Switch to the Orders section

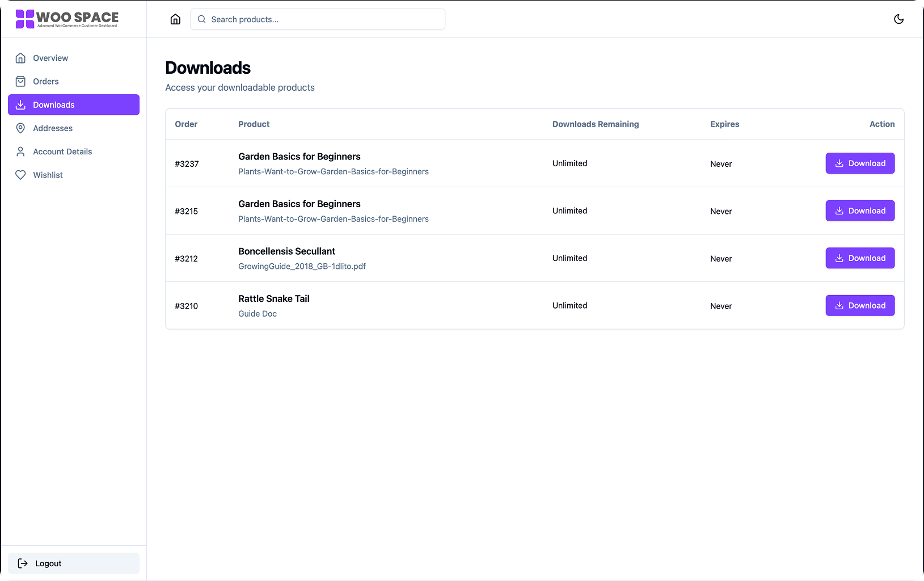click(x=46, y=81)
